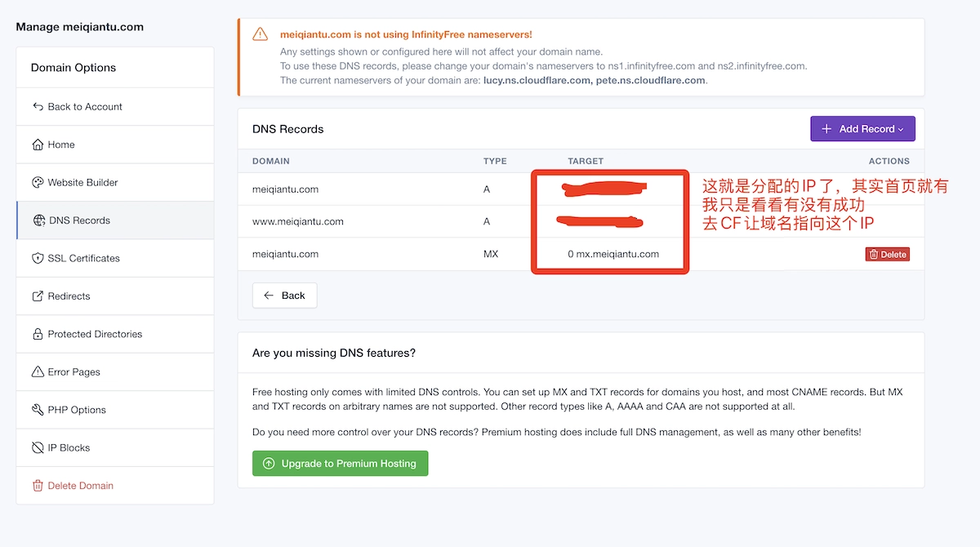Click the www.meiqiantu.com domain row
The image size is (980, 547).
click(298, 221)
